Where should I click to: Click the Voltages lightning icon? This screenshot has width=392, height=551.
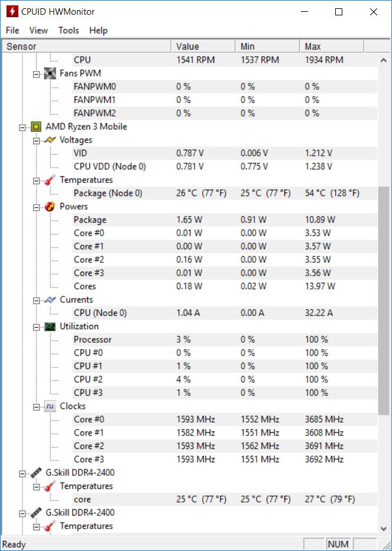coord(50,140)
